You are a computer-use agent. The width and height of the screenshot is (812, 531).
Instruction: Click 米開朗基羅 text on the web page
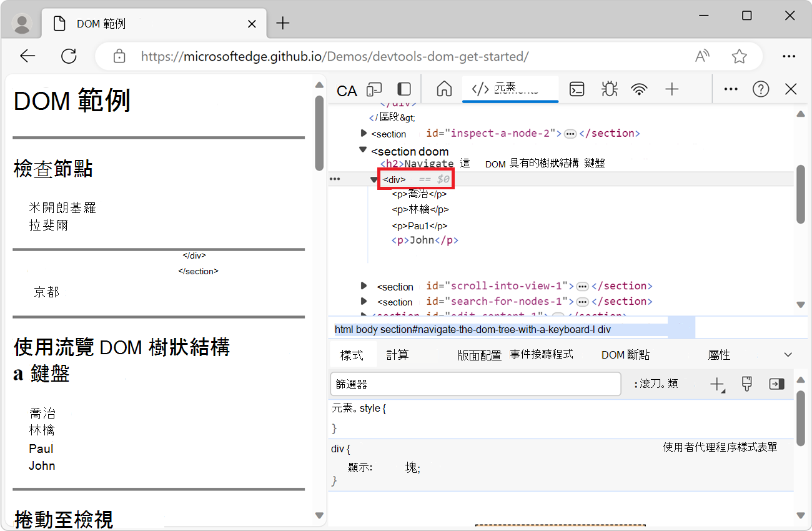[x=62, y=208]
